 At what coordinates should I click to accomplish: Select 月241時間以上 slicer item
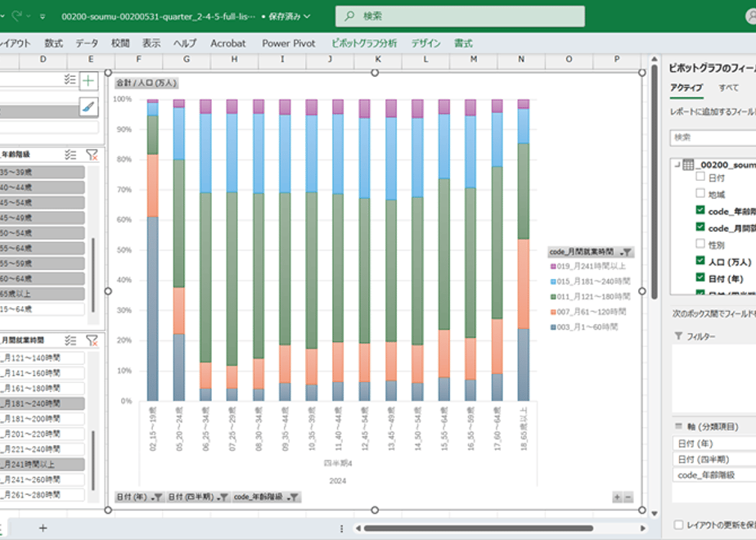point(43,464)
